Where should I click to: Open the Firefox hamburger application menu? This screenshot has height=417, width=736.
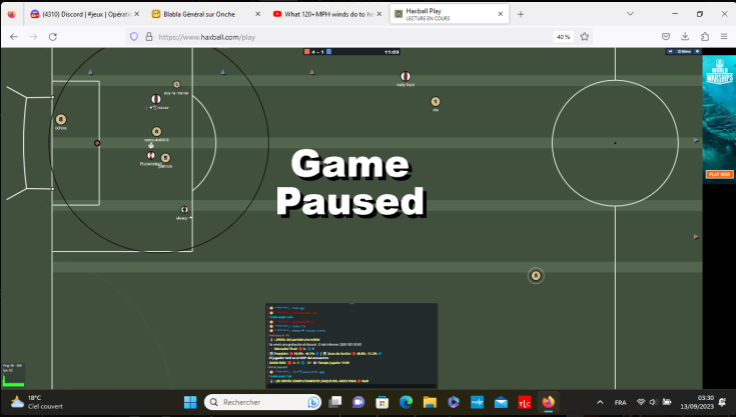[724, 37]
